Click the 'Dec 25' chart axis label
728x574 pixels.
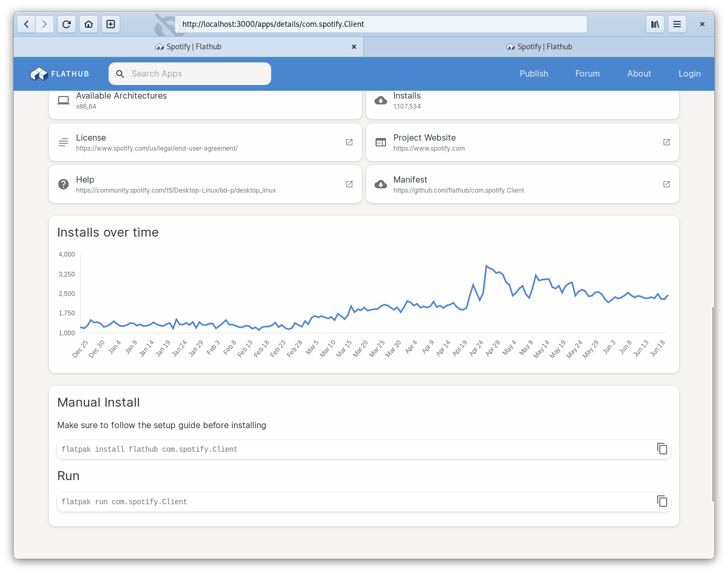(80, 349)
